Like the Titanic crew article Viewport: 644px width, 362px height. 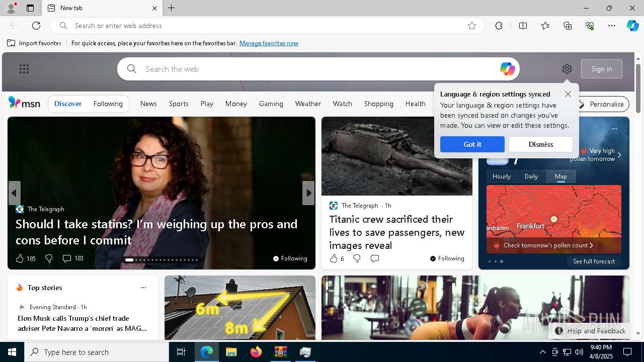tap(334, 258)
